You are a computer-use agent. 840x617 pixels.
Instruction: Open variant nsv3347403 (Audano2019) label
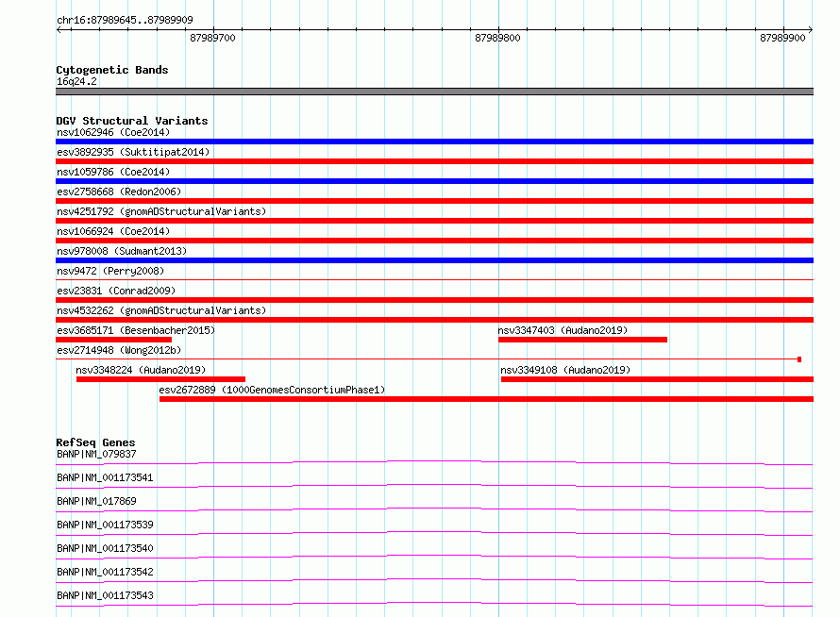(x=563, y=330)
